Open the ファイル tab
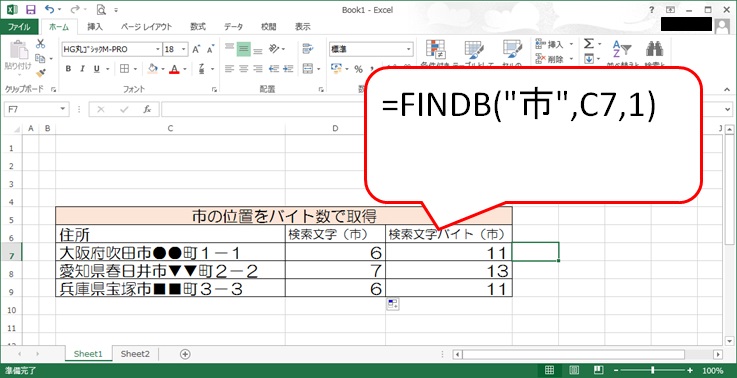 click(19, 27)
